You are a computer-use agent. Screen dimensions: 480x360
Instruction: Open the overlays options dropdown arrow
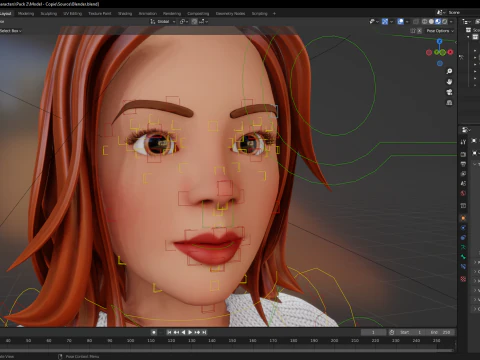(x=407, y=22)
